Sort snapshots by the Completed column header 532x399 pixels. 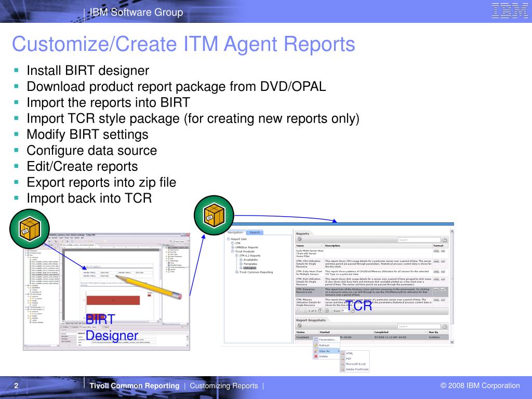click(x=401, y=332)
